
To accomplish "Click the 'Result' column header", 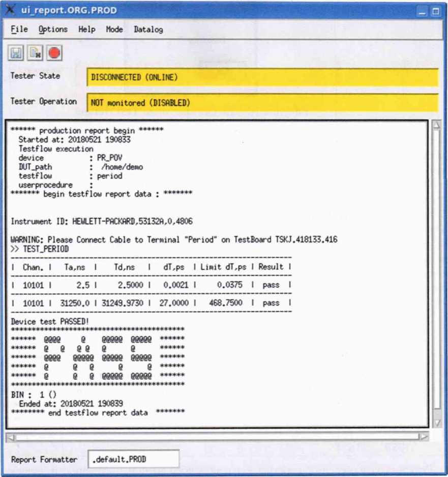I will (271, 267).
